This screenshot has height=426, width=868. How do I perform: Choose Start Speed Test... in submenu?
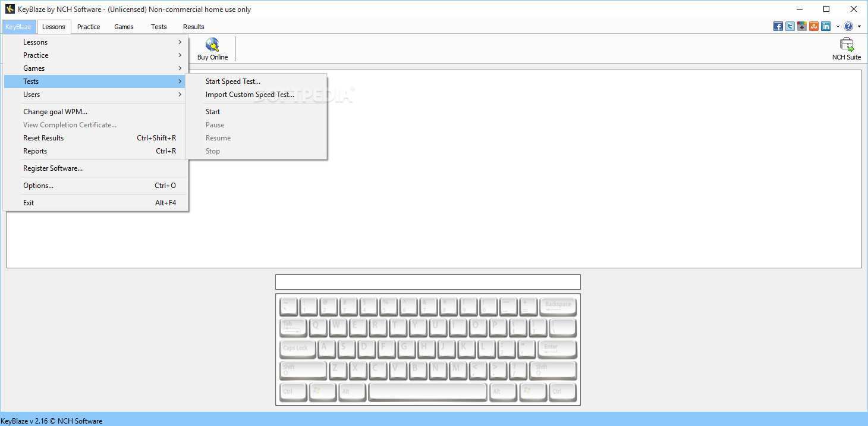256,82
